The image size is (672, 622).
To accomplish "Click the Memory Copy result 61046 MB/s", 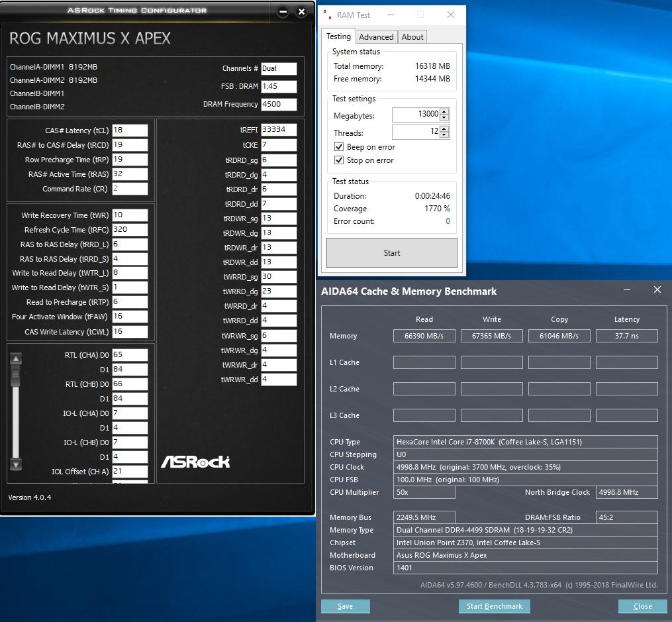I will point(559,336).
